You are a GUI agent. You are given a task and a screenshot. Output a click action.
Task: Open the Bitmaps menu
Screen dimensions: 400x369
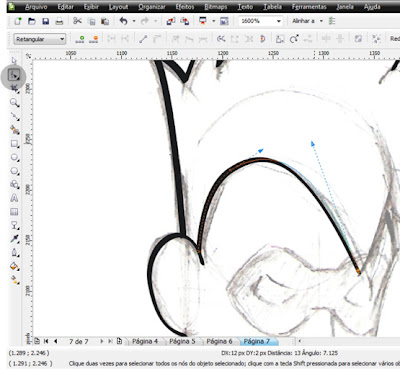[x=215, y=7]
